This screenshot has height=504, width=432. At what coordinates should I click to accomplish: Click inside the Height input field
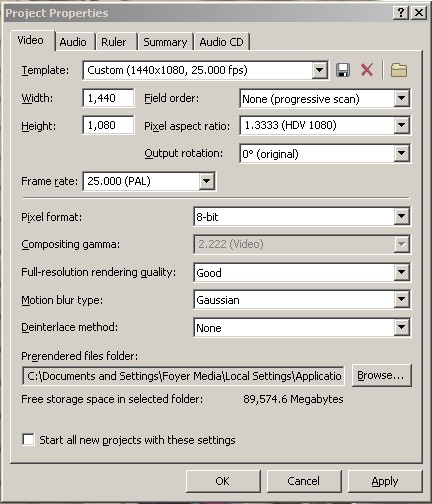[x=108, y=125]
